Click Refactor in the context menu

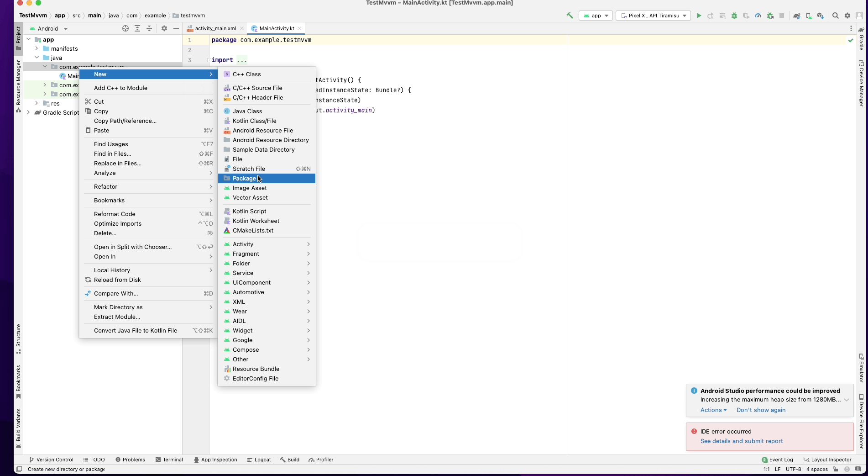148,186
